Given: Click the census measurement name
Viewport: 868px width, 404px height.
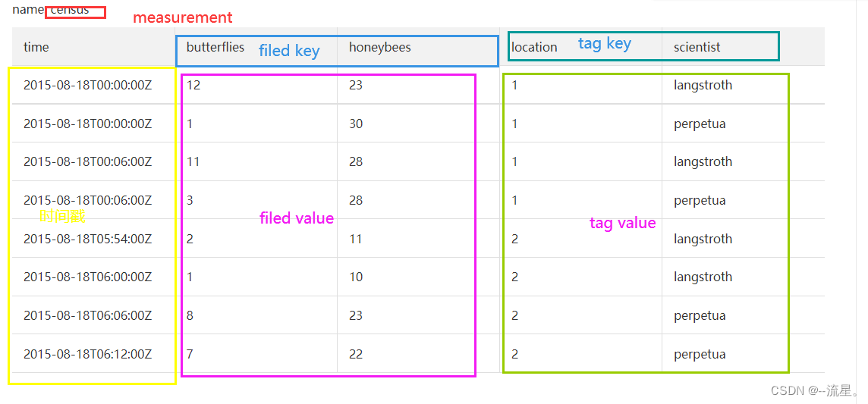Looking at the screenshot, I should [x=70, y=10].
